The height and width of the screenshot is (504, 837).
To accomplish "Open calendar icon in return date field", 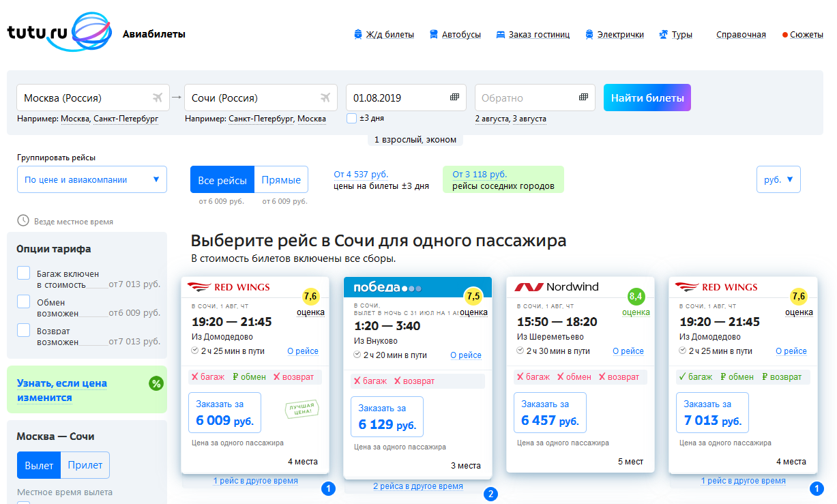I will (583, 98).
